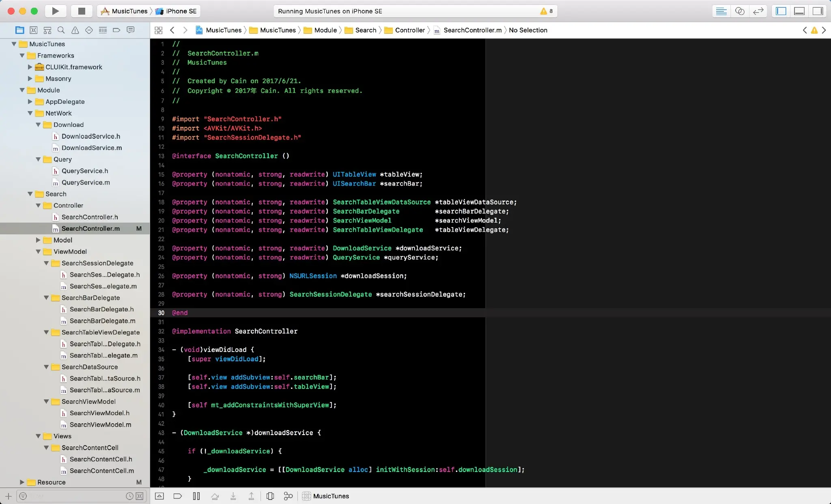Toggle the Navigator panel visibility
The height and width of the screenshot is (504, 831).
point(781,11)
